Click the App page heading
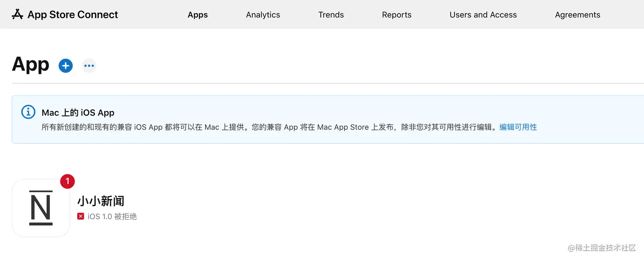This screenshot has width=644, height=260. pos(31,64)
